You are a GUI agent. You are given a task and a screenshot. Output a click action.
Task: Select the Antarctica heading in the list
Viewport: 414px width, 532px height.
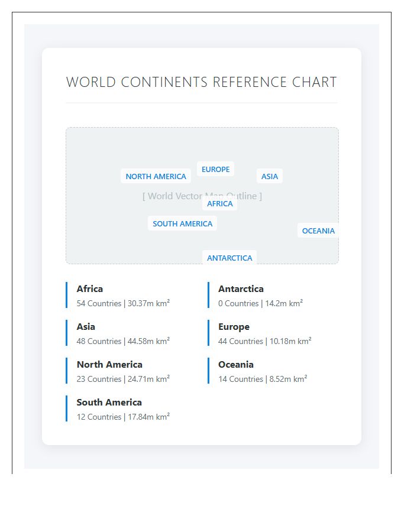[x=241, y=288]
